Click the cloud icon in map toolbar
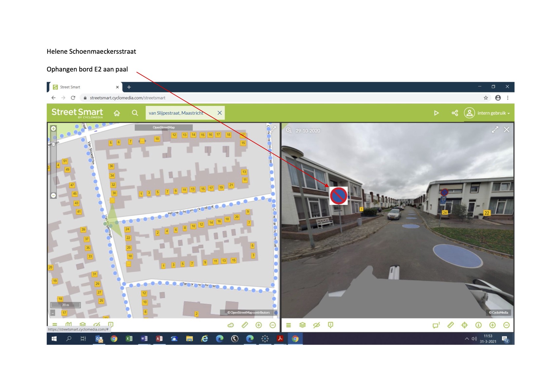 (x=231, y=325)
